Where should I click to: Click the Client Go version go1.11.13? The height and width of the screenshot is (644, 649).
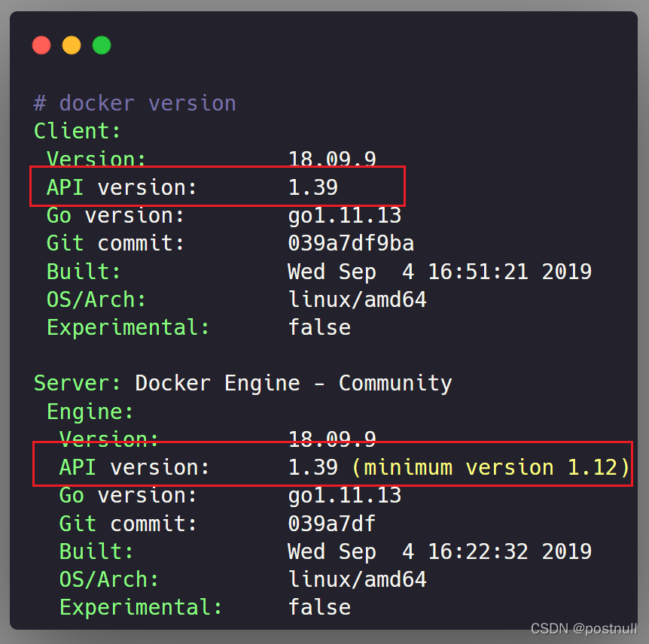pyautogui.click(x=345, y=216)
